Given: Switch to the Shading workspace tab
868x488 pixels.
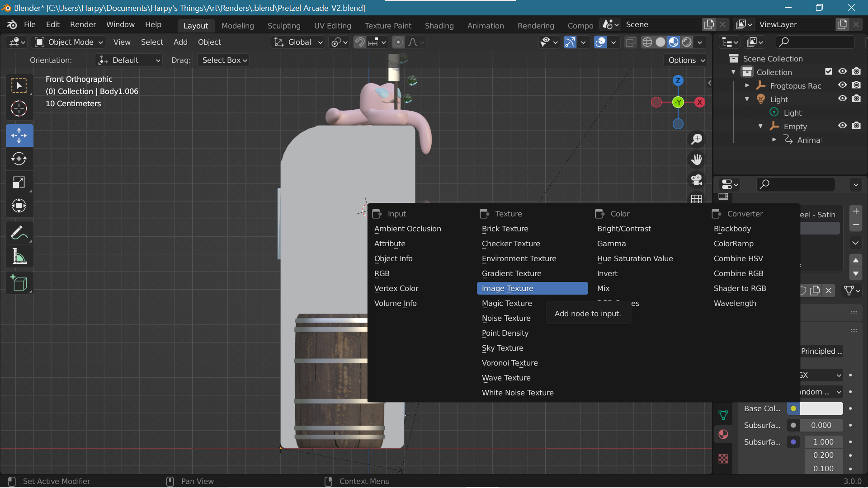Looking at the screenshot, I should 439,26.
